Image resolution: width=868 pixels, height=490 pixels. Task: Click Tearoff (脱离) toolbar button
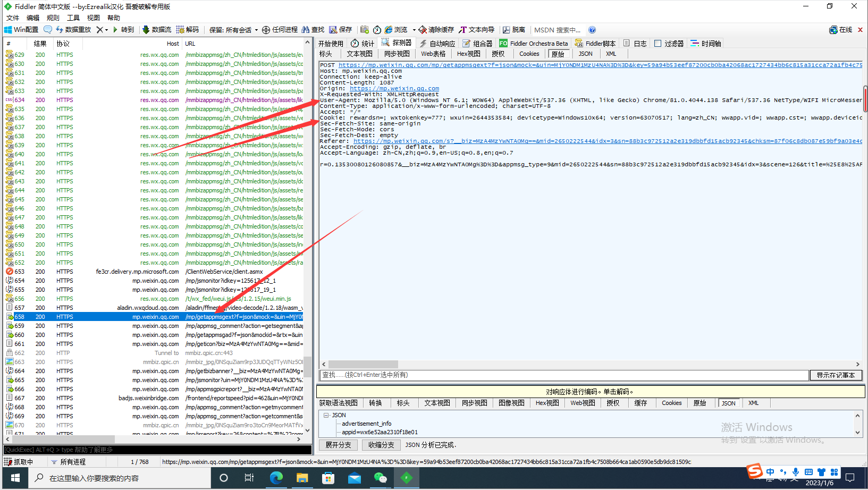[x=514, y=30]
